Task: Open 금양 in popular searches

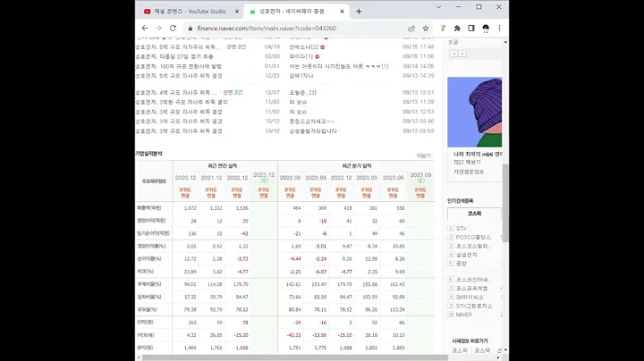Action: coord(462,264)
